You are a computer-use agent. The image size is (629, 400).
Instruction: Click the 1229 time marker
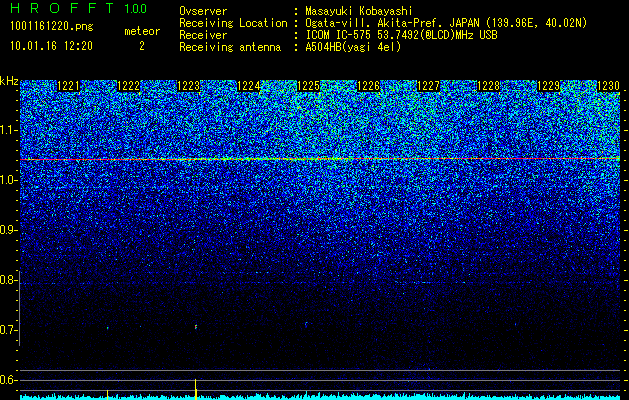(548, 86)
